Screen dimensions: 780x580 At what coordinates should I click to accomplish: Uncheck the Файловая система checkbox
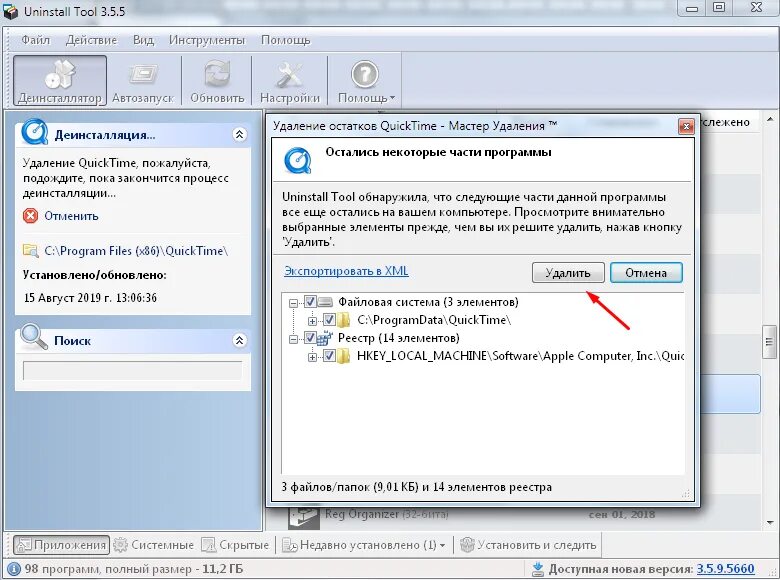pos(310,301)
